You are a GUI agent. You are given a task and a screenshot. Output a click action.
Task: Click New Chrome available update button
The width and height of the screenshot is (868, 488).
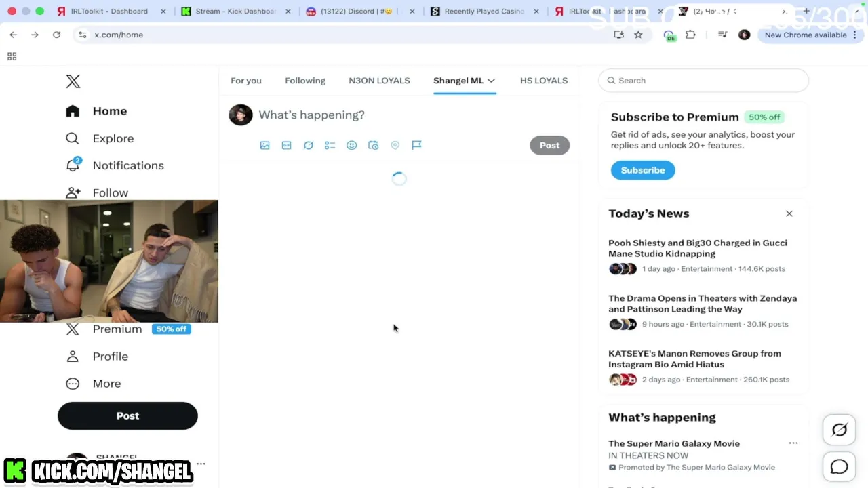810,35
